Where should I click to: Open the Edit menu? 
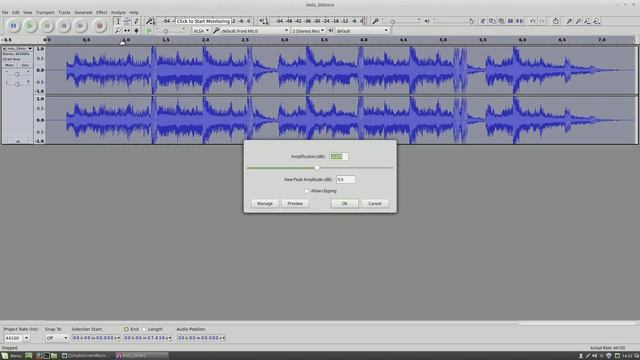(x=16, y=12)
